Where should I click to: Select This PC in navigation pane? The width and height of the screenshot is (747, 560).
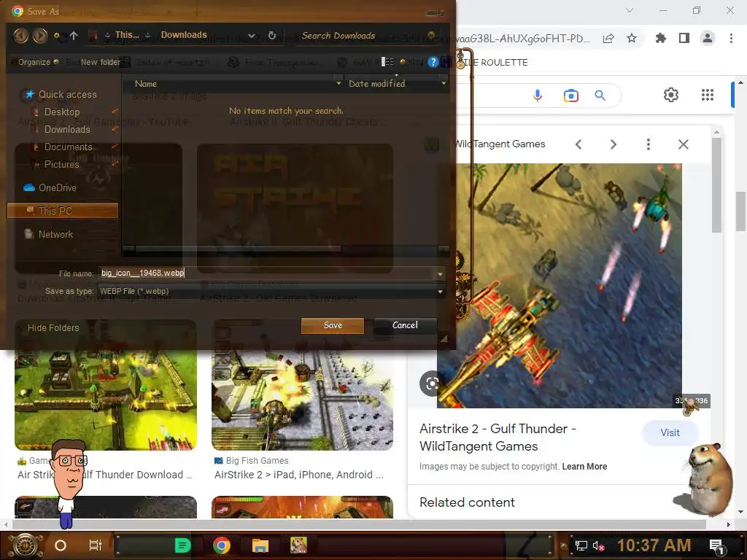[63, 211]
